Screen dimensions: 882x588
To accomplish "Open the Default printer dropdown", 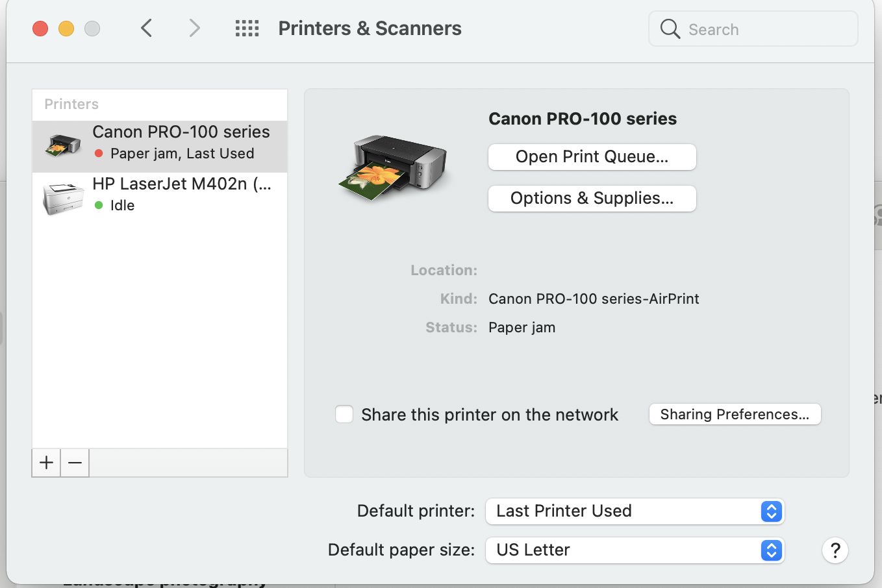I will 772,511.
